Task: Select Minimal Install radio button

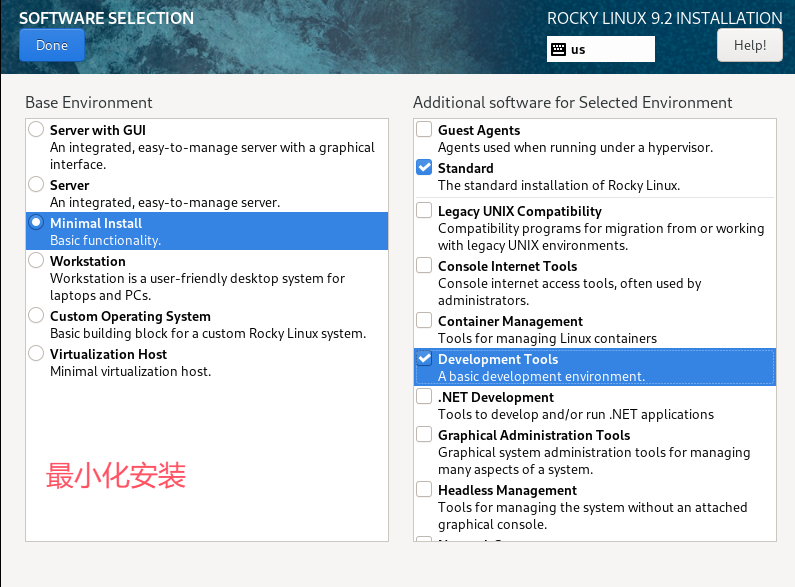Action: click(x=36, y=223)
